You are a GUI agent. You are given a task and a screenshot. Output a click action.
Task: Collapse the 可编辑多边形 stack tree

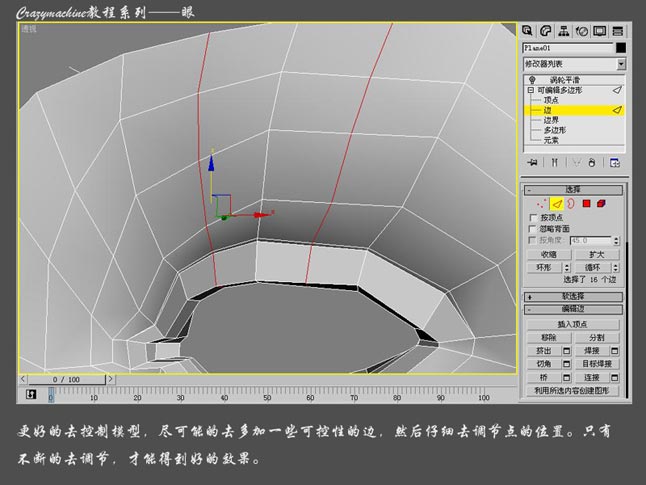coord(531,90)
